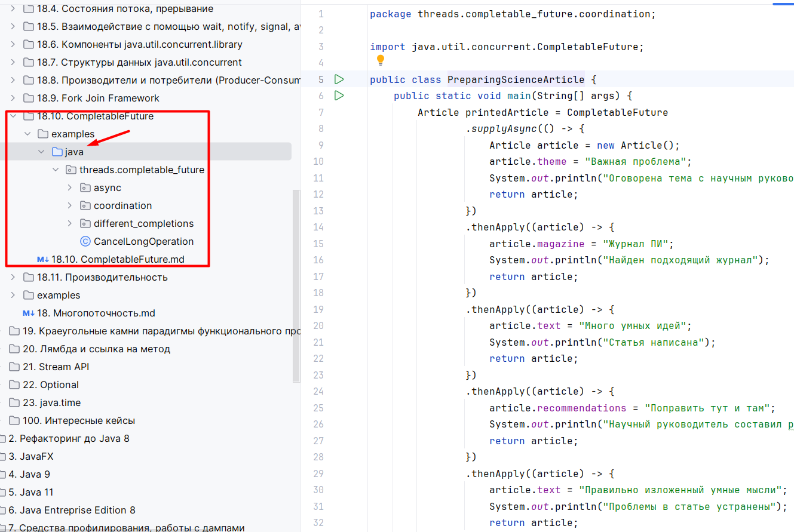Click folder icon of 22. Optional
The image size is (794, 532).
coord(14,385)
